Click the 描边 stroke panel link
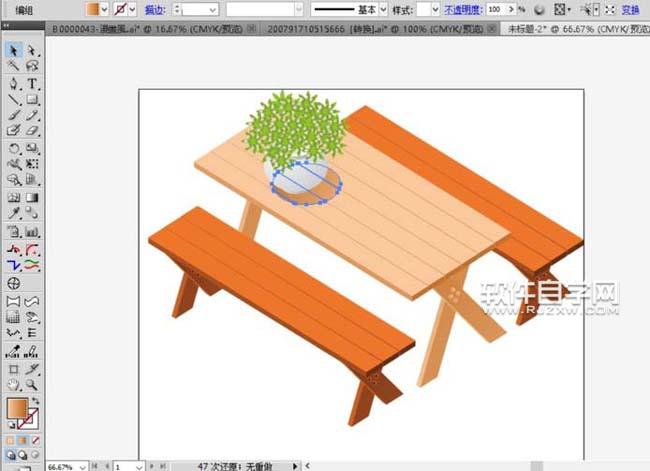Image resolution: width=650 pixels, height=471 pixels. pyautogui.click(x=155, y=10)
